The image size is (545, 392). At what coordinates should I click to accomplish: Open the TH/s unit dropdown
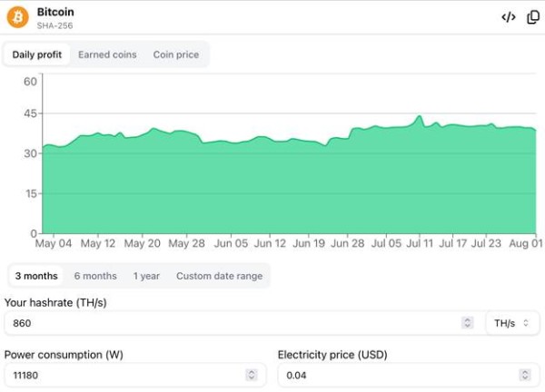(x=512, y=323)
